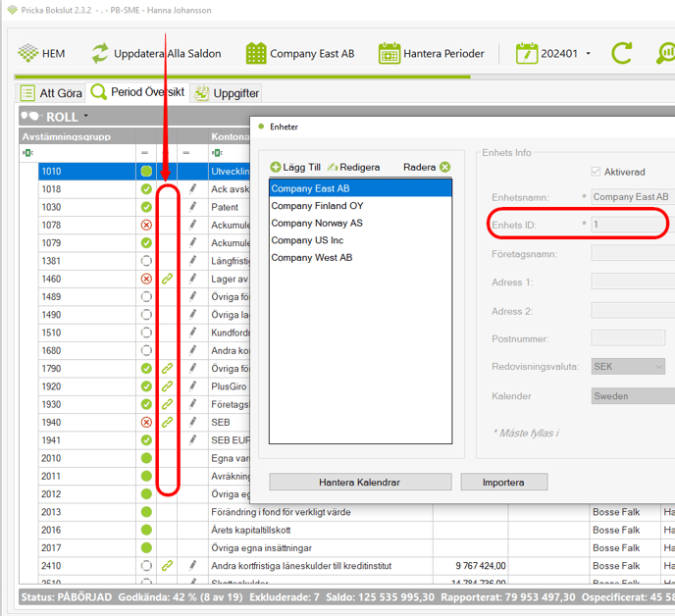The height and width of the screenshot is (616, 675).
Task: Click the Adress 1 input field
Action: pos(633,282)
